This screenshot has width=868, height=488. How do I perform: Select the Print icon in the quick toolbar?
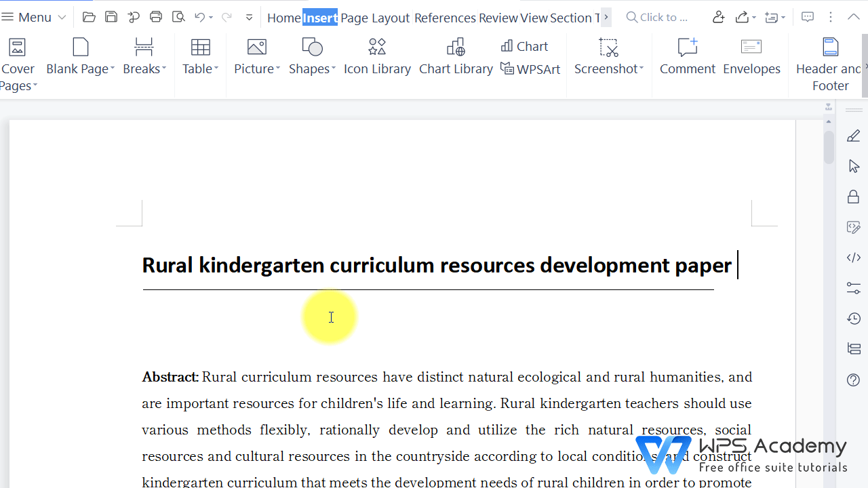[x=155, y=16]
